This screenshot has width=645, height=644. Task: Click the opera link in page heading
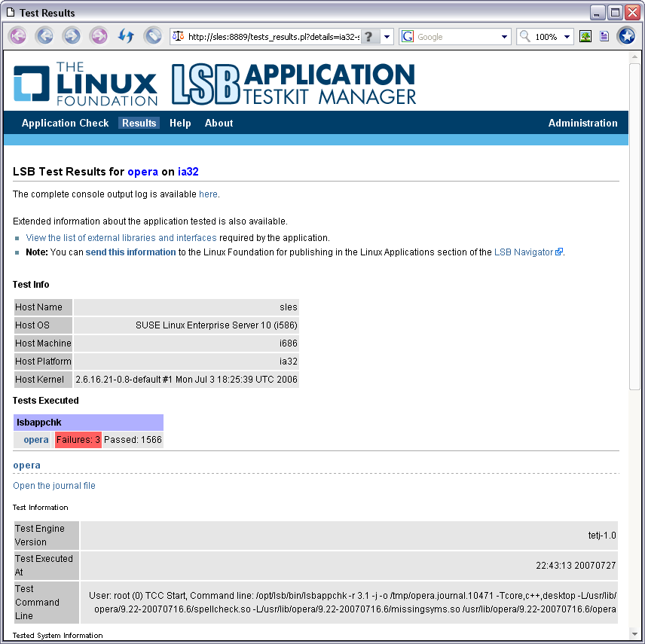pyautogui.click(x=142, y=172)
